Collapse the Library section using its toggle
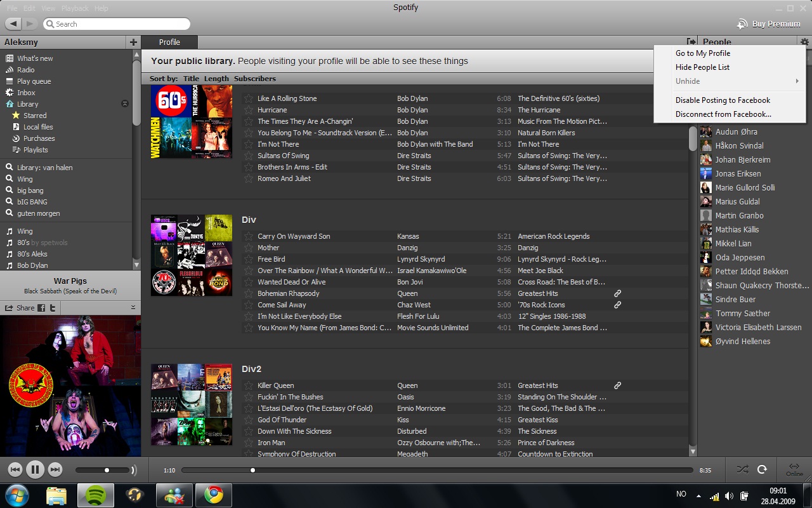The height and width of the screenshot is (508, 812). pyautogui.click(x=125, y=104)
